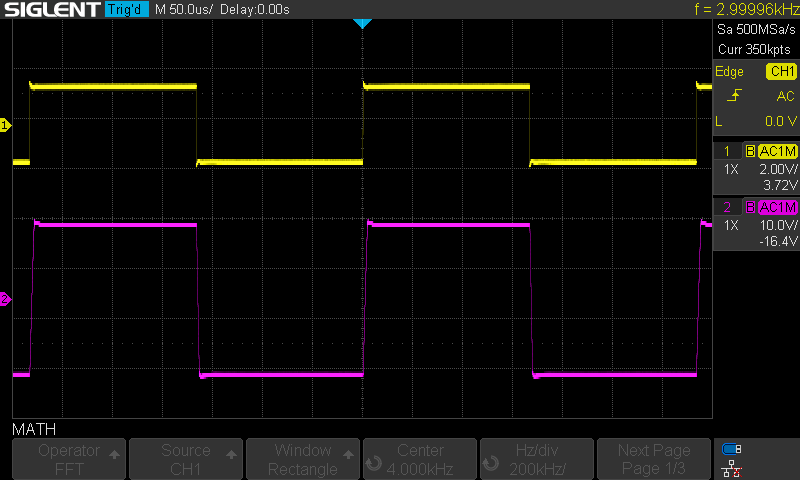This screenshot has width=800, height=480.
Task: Click the Trig'd status indicator
Action: point(127,9)
